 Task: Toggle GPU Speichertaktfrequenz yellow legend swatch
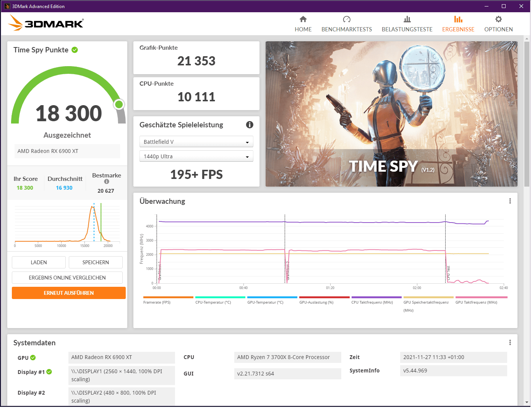point(428,297)
